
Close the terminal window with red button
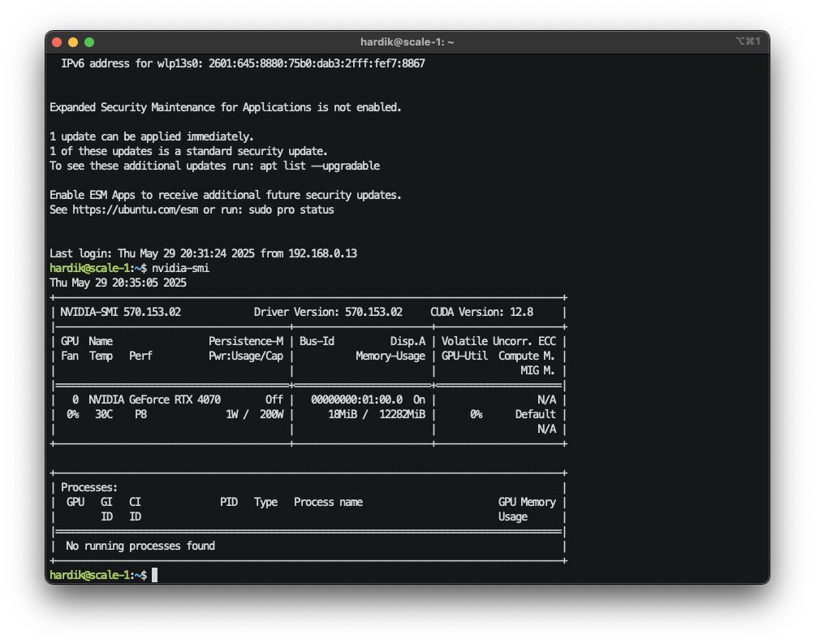[57, 42]
